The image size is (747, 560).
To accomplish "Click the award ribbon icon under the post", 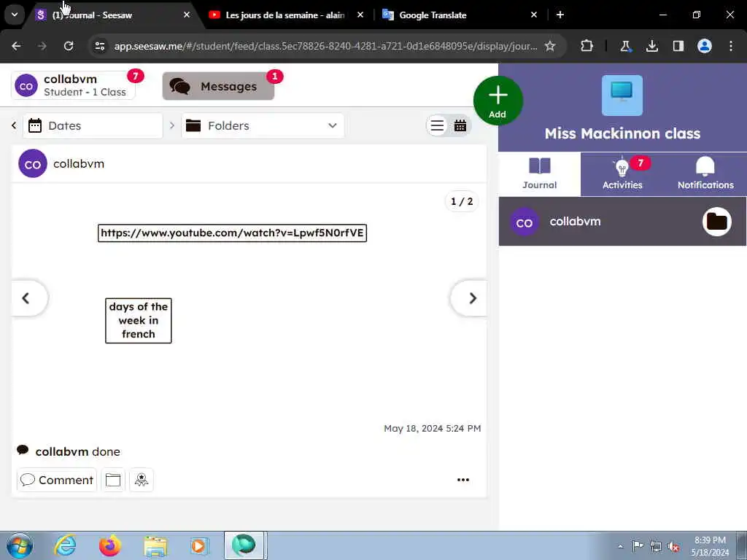I will [142, 480].
